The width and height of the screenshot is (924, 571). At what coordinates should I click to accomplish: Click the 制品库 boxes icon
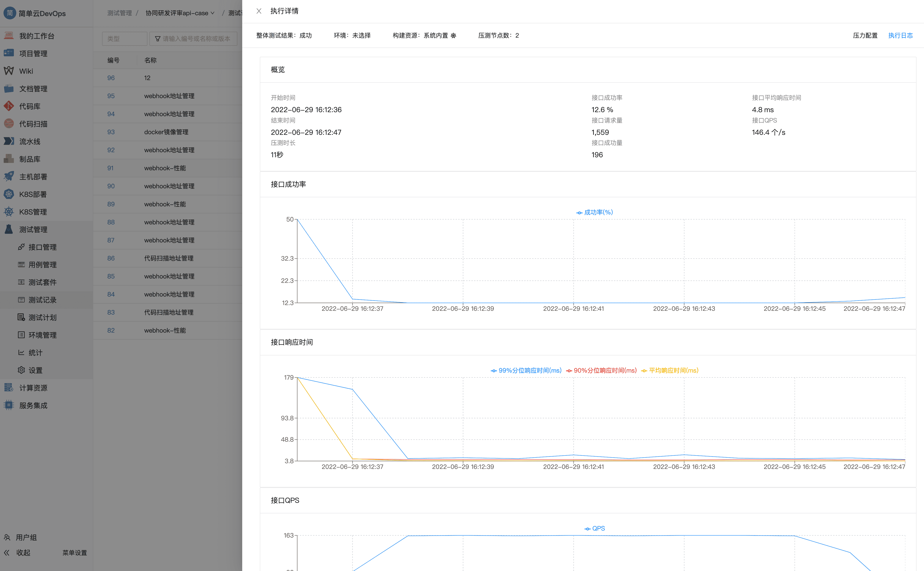click(x=9, y=159)
